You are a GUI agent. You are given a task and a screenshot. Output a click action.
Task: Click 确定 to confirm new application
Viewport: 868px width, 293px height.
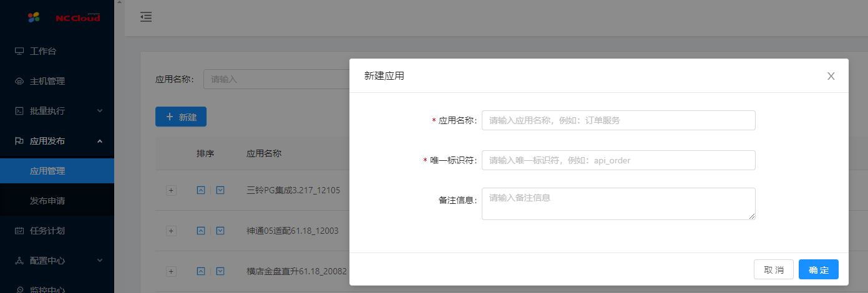click(819, 269)
